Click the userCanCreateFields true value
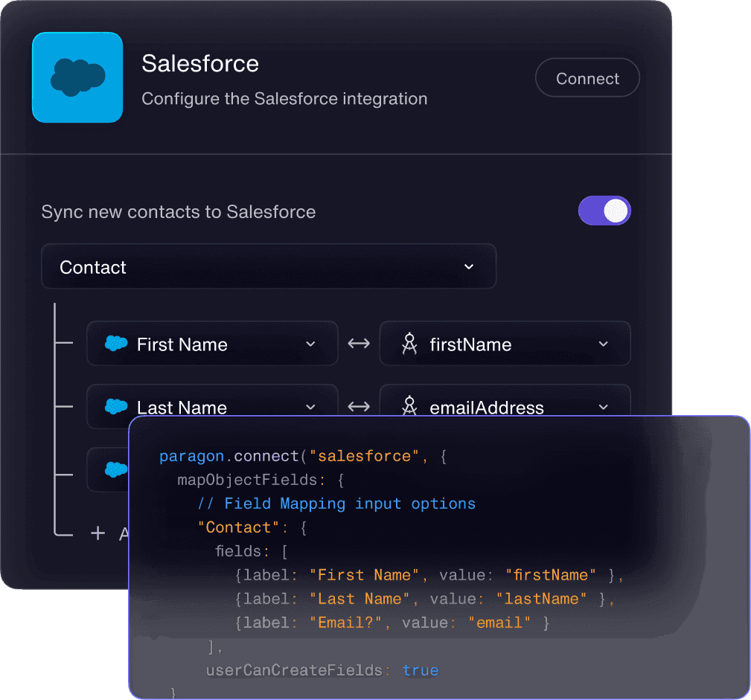 (x=421, y=670)
